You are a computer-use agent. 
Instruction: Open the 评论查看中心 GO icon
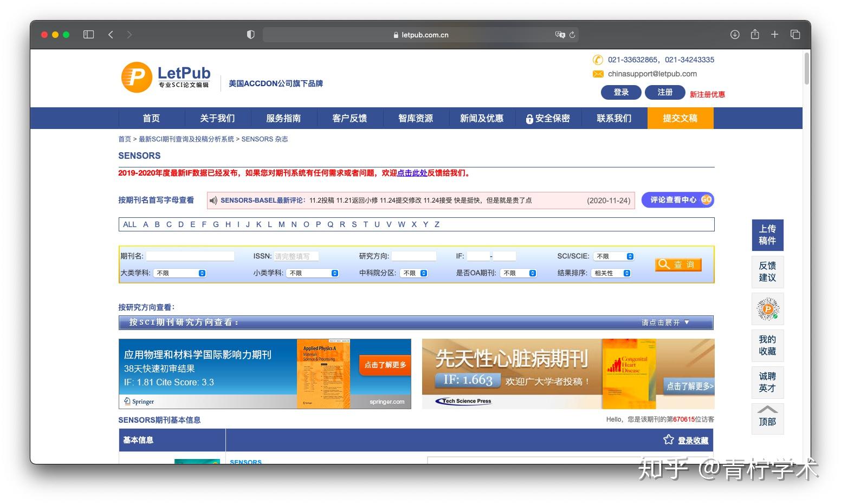tap(706, 199)
